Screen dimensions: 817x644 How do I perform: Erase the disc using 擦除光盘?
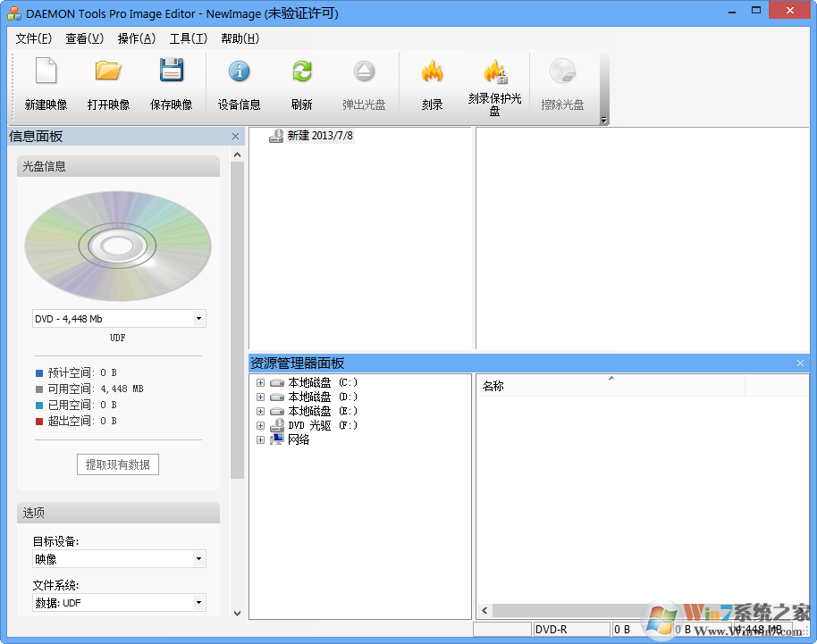tap(563, 82)
